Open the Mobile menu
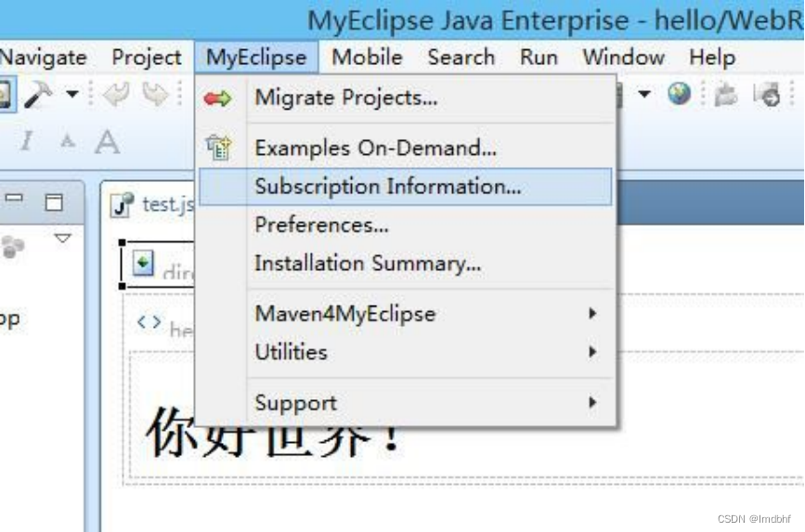The height and width of the screenshot is (532, 805). (x=367, y=57)
